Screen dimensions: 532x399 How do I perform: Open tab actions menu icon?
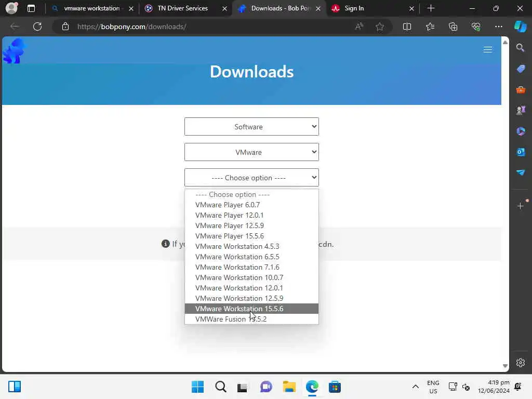pos(31,8)
